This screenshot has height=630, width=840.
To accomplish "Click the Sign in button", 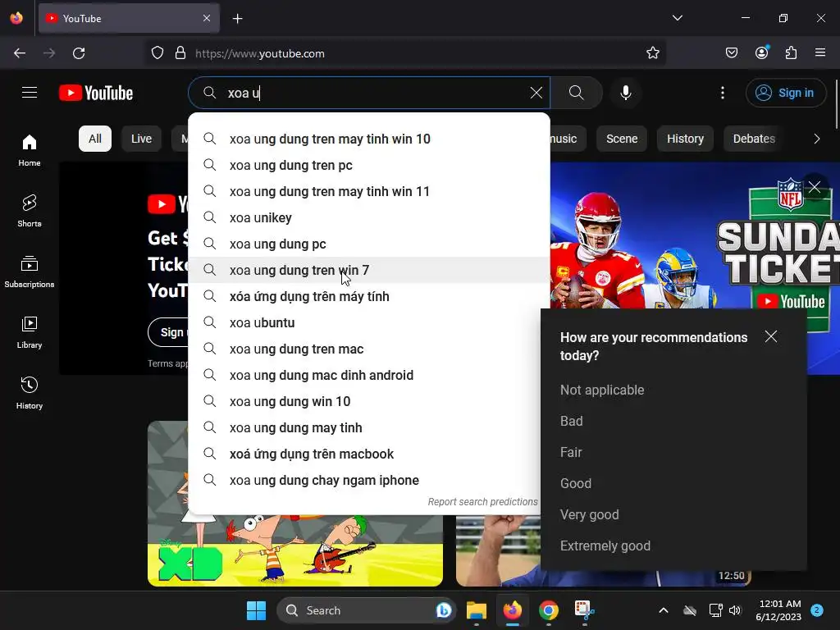I will (x=785, y=93).
